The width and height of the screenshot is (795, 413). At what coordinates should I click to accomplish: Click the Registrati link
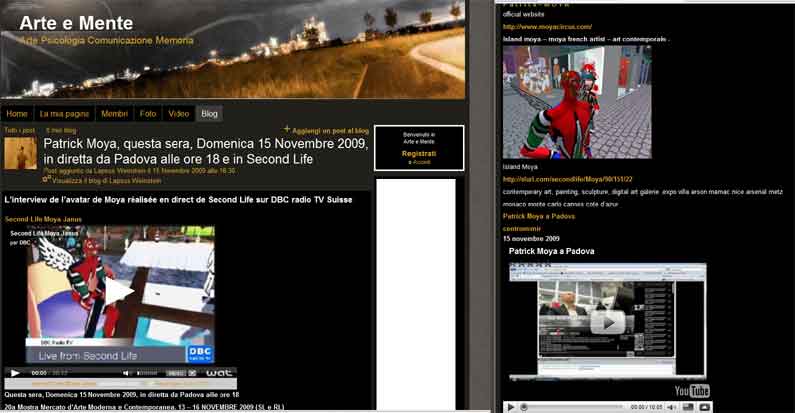click(419, 153)
